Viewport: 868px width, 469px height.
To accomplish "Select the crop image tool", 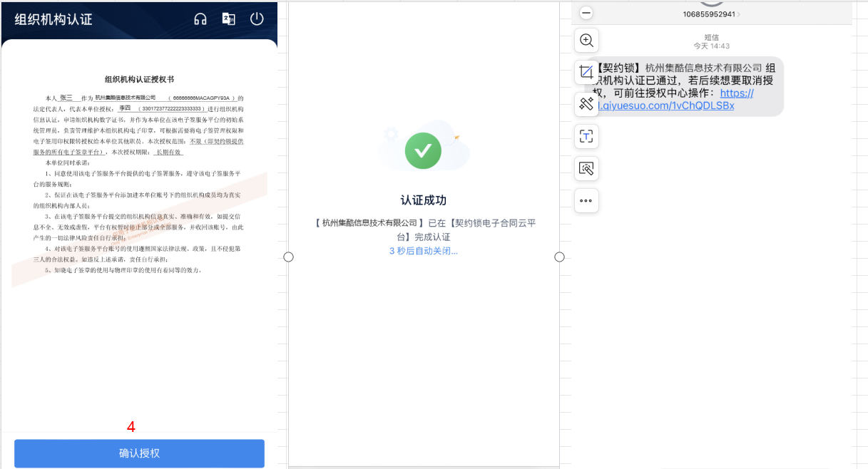I will 586,72.
